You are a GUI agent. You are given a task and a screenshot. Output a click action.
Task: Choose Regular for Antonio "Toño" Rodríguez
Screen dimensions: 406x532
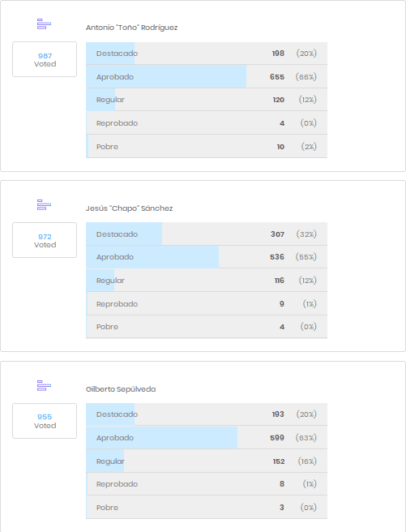point(207,100)
